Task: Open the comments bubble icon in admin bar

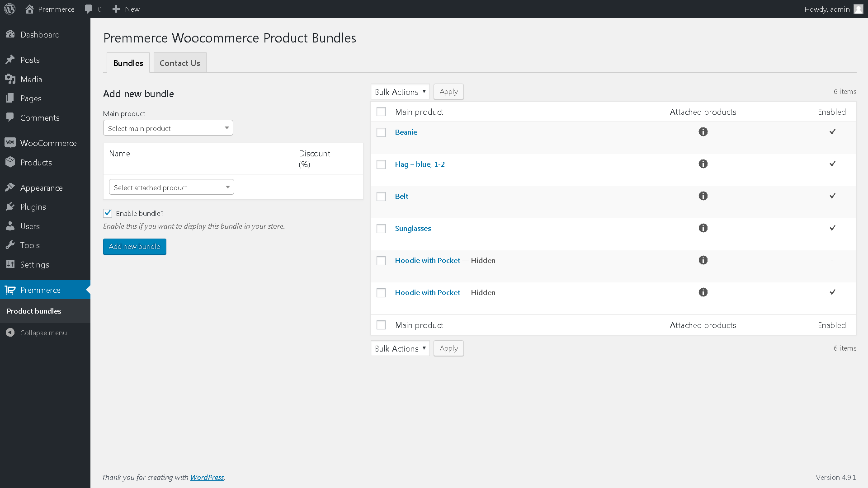Action: coord(89,9)
